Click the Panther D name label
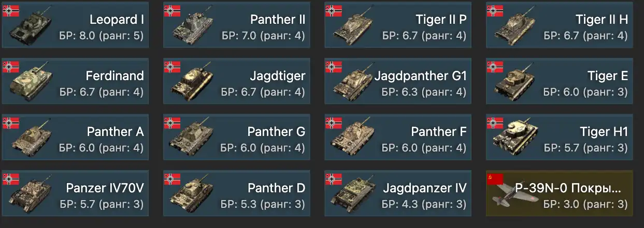 tap(276, 188)
